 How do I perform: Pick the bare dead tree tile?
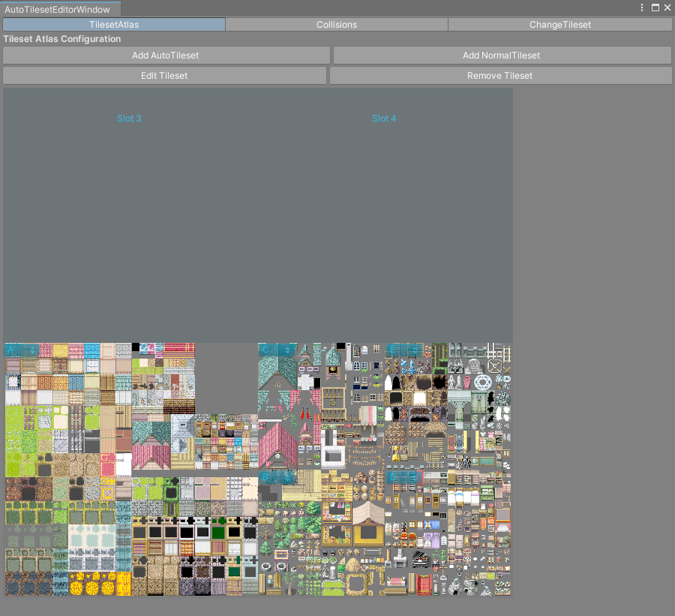[265, 531]
